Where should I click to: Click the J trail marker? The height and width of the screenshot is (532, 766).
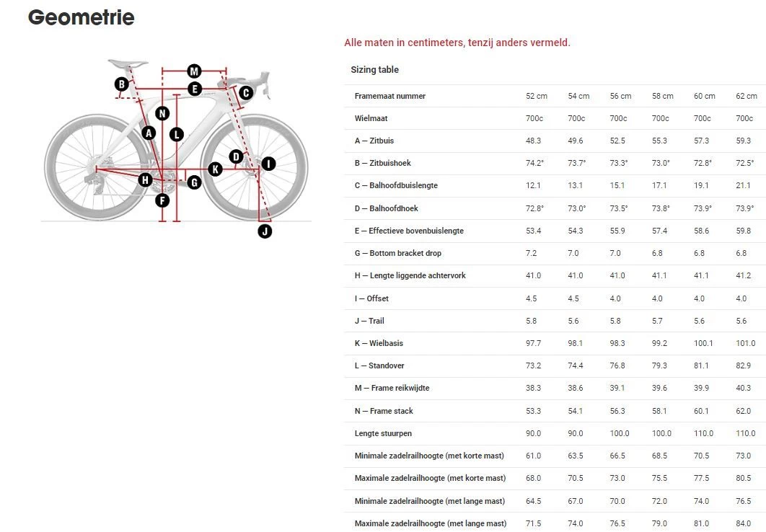[x=265, y=231]
